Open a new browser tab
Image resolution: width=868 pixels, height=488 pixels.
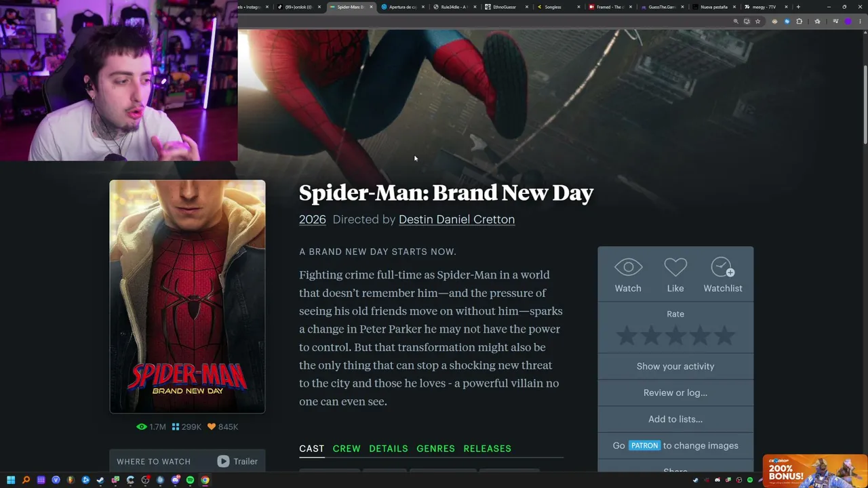(x=798, y=7)
